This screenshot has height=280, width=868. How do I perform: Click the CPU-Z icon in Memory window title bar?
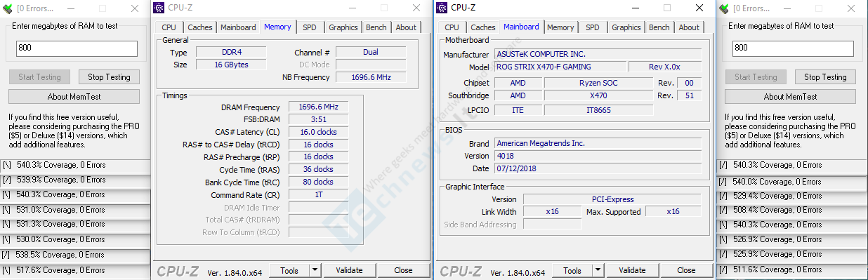pyautogui.click(x=158, y=8)
